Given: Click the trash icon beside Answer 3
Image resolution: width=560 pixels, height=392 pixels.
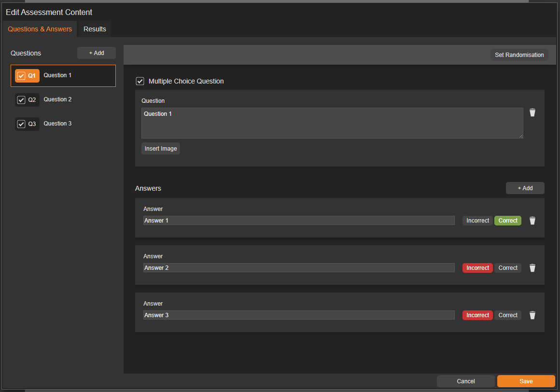Looking at the screenshot, I should [x=532, y=315].
